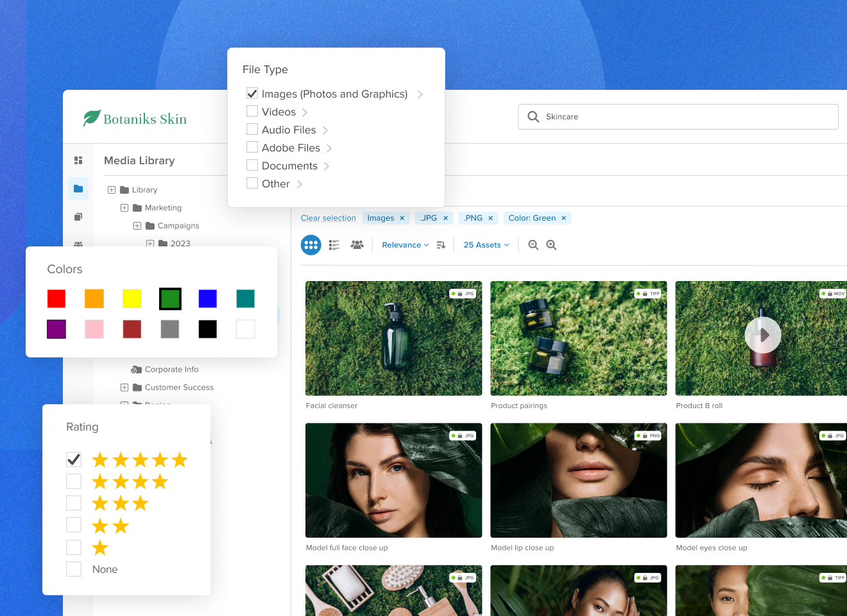
Task: Toggle sort direction icon next to Relevance
Action: [x=441, y=245]
